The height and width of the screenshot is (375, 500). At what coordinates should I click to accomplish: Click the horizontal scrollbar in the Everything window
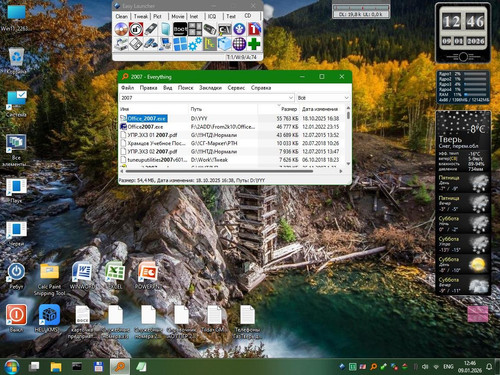pos(232,171)
